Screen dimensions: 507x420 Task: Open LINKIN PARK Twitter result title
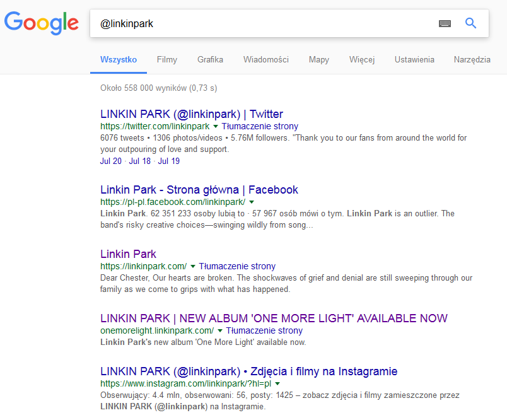(192, 114)
